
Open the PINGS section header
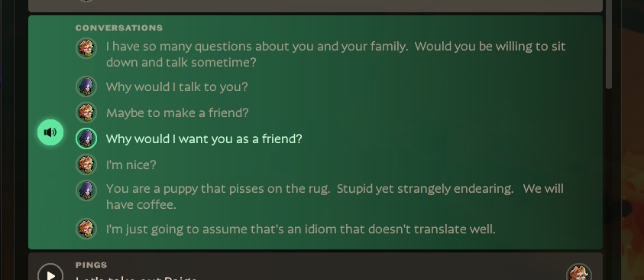(91, 265)
